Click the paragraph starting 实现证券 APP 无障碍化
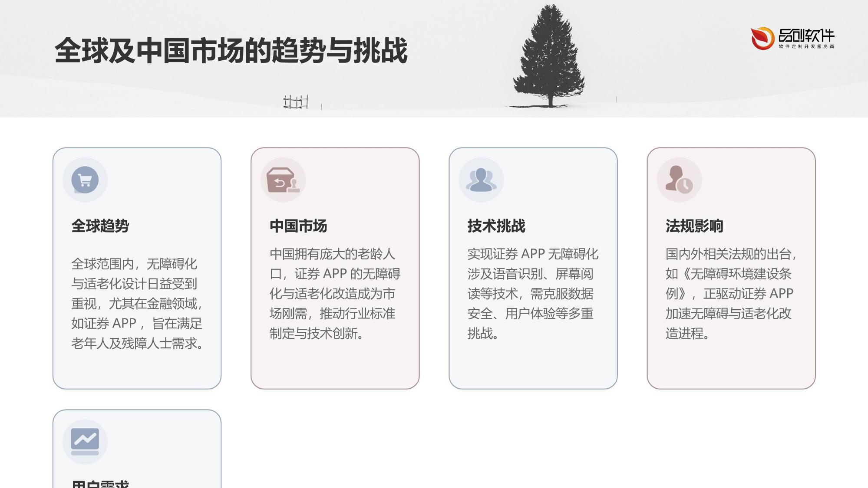 pyautogui.click(x=533, y=294)
